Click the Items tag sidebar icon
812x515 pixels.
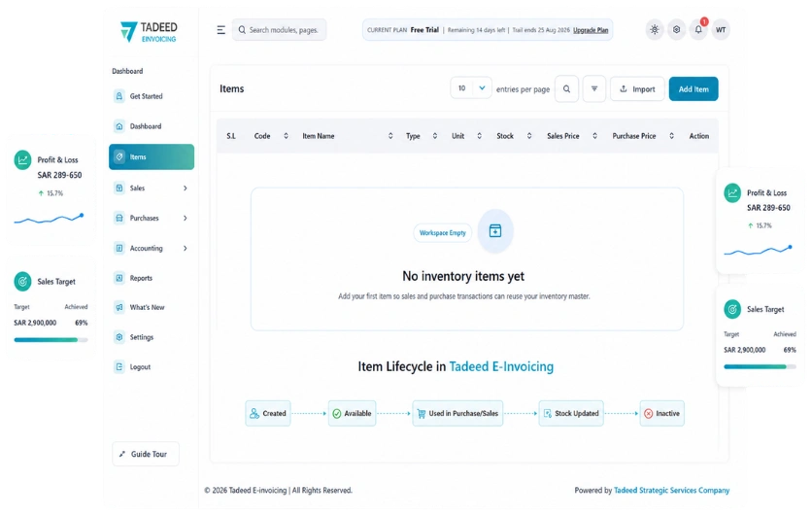tap(119, 157)
